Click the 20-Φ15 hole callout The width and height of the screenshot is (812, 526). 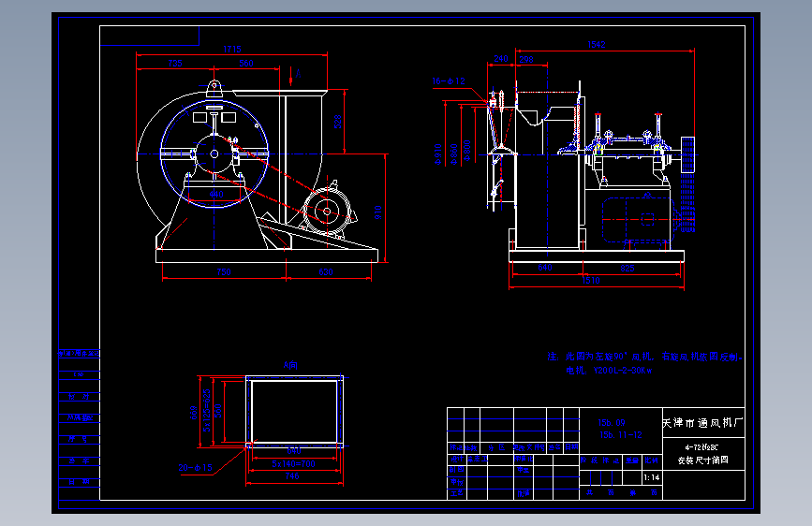[195, 467]
